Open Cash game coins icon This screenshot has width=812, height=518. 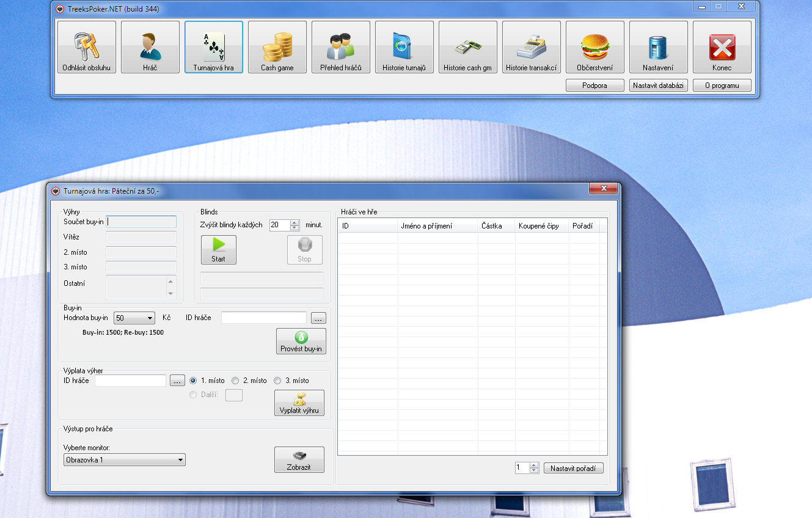click(x=277, y=47)
